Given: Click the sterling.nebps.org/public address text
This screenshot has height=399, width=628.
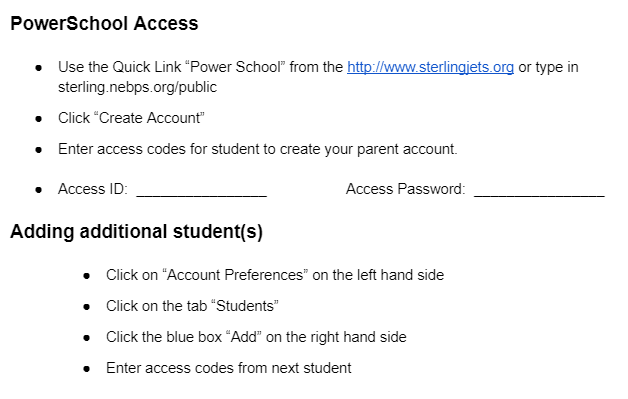Looking at the screenshot, I should coord(137,87).
